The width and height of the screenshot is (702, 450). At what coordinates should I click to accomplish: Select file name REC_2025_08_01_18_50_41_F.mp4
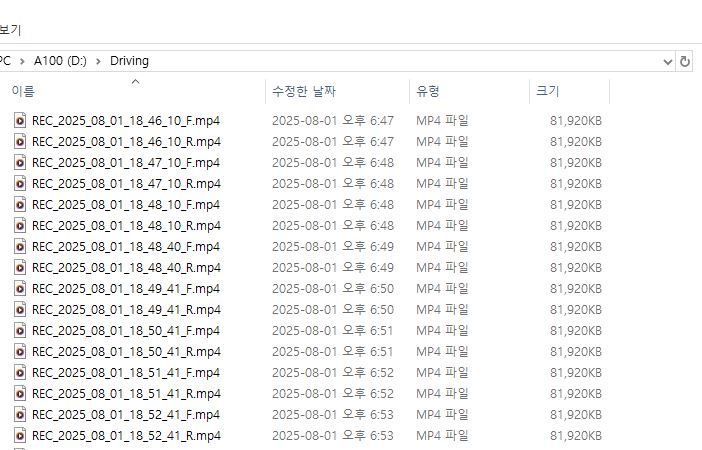tap(126, 331)
